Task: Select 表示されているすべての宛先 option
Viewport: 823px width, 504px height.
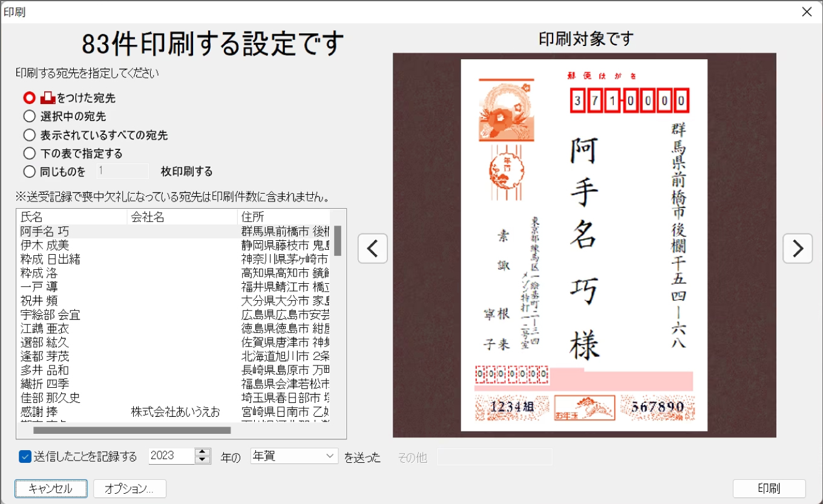Action: [x=29, y=135]
